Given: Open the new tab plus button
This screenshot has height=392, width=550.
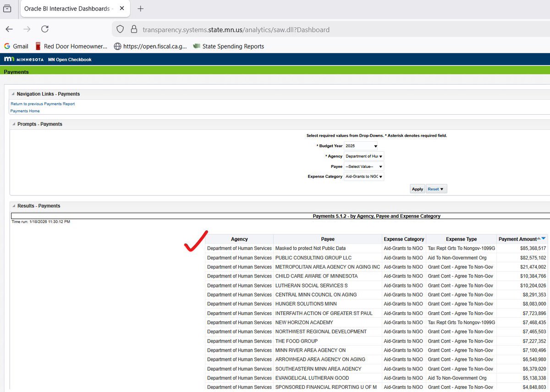Looking at the screenshot, I should click(141, 9).
